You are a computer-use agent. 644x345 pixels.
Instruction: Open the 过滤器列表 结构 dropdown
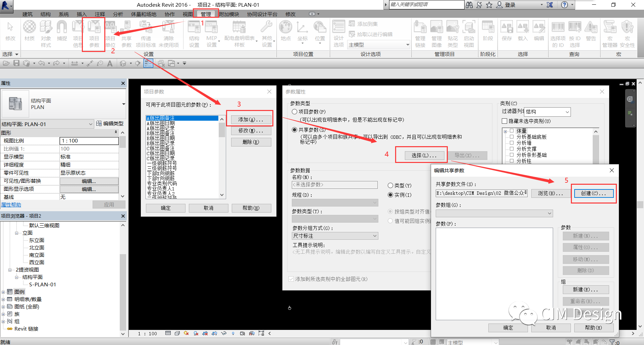[547, 112]
